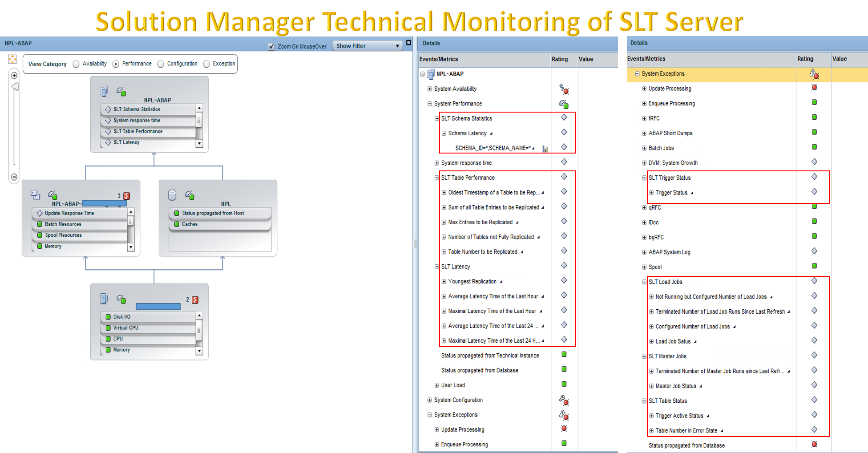Collapse the SLT Schema Statistics node
Viewport: 868px width, 453px height.
436,118
